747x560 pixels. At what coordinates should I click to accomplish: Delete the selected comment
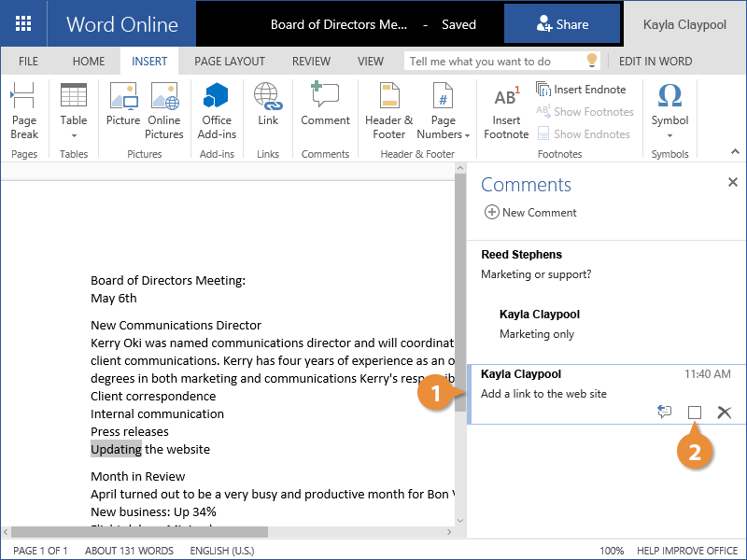724,412
